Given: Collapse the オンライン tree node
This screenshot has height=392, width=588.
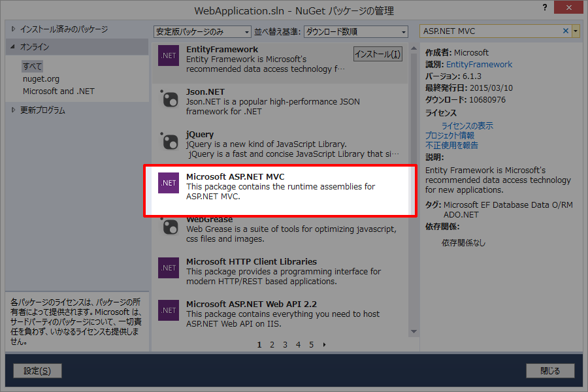Looking at the screenshot, I should pyautogui.click(x=13, y=46).
